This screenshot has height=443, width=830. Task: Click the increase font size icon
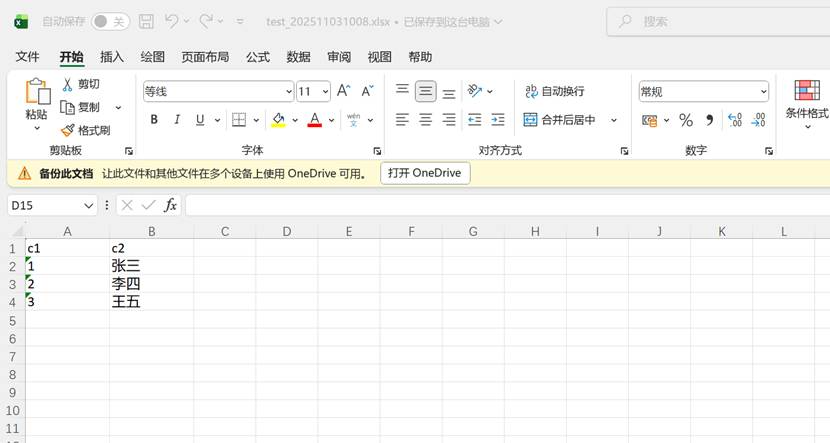pos(343,91)
